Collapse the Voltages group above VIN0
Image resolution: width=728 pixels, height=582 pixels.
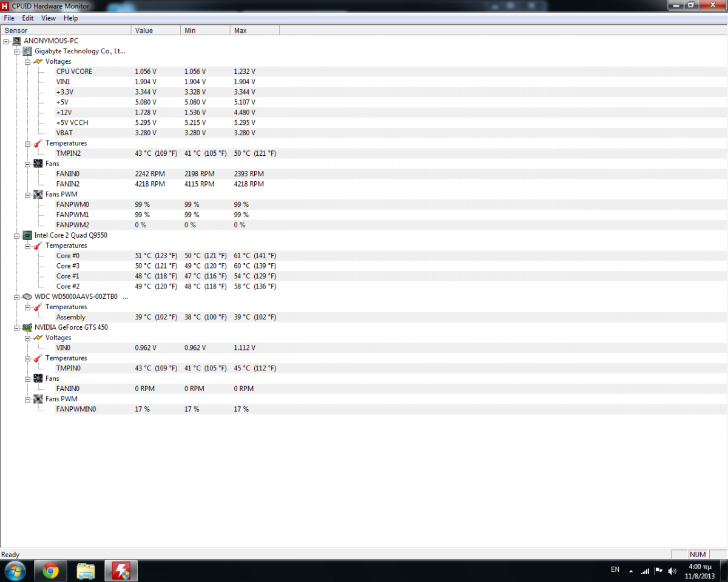[27, 338]
